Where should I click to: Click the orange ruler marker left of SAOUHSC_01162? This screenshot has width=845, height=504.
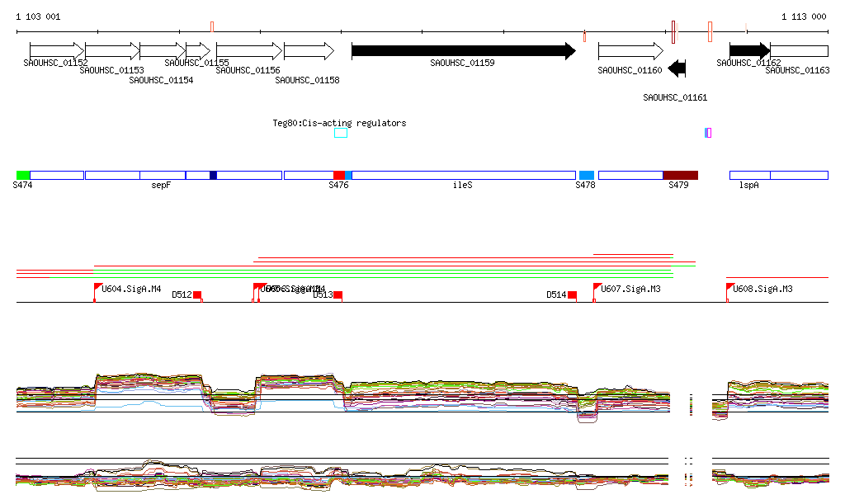[x=710, y=32]
